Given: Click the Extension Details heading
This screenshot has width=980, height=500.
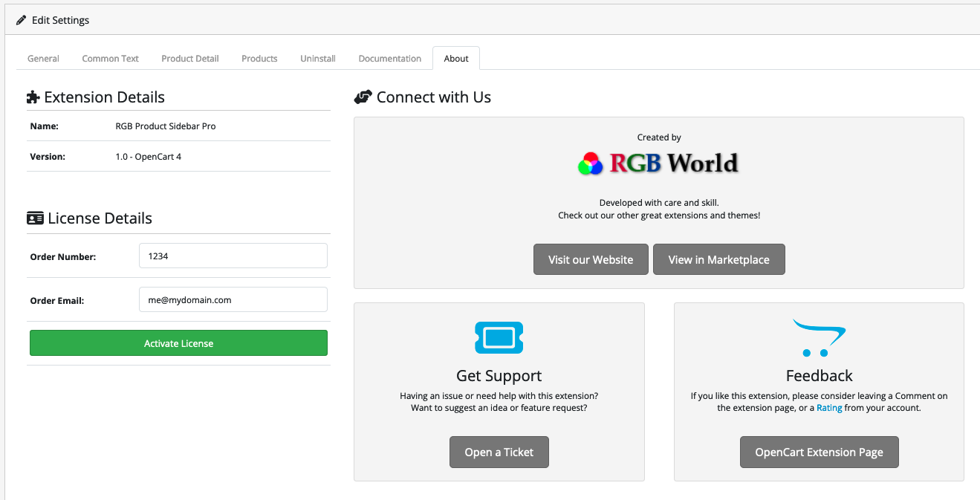Looking at the screenshot, I should (105, 97).
